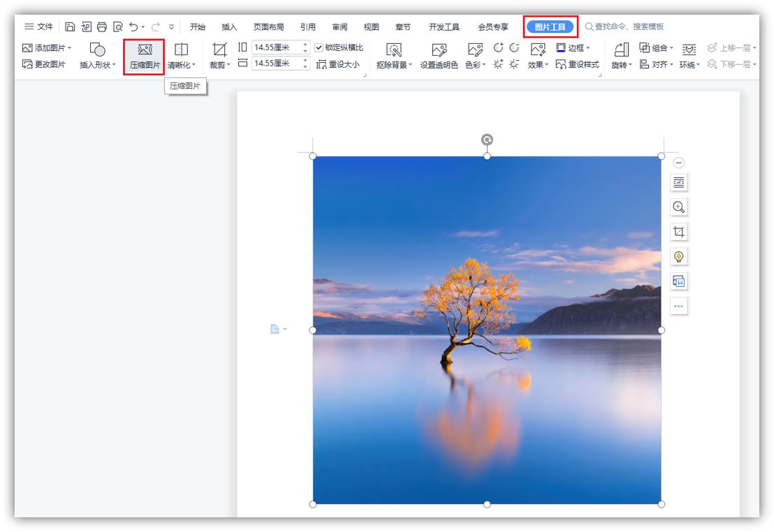Click the magnifier preview floating icon
774x532 pixels.
[x=679, y=207]
